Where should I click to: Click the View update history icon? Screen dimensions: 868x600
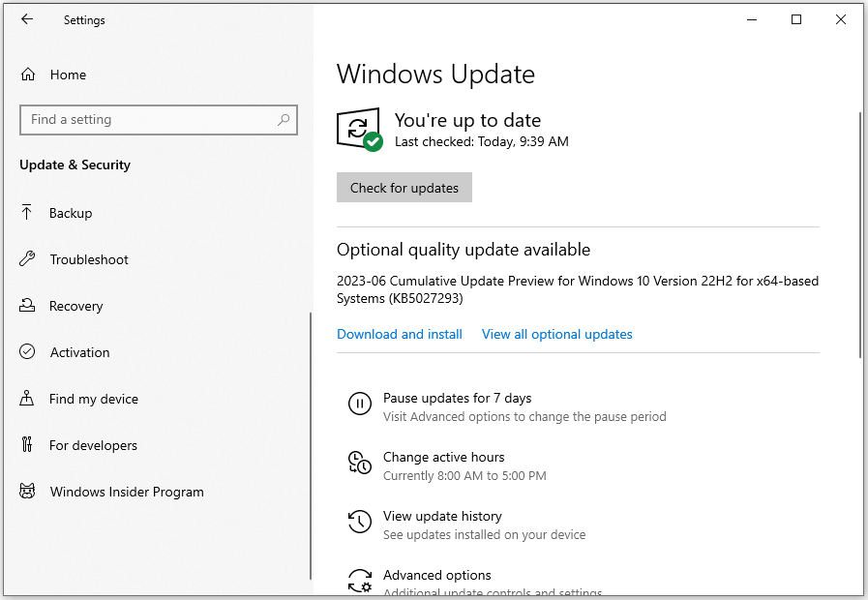359,523
